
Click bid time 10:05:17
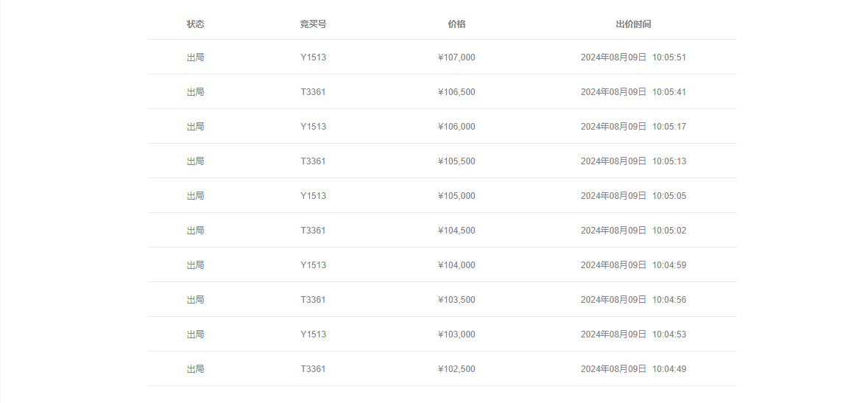click(x=668, y=127)
